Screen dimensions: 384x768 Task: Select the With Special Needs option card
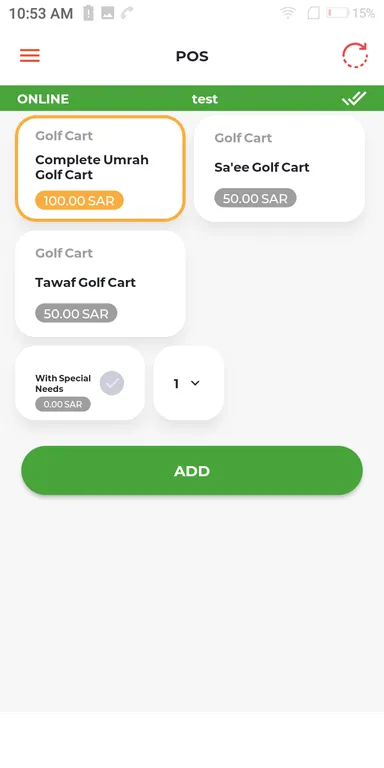[80, 383]
